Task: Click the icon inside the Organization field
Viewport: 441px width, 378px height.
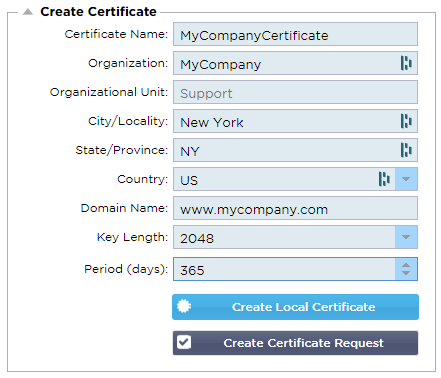Action: click(406, 63)
